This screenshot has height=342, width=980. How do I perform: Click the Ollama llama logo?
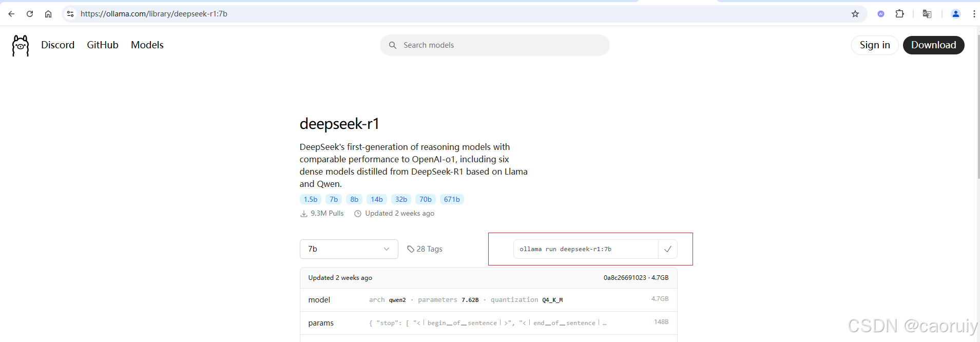click(x=21, y=45)
